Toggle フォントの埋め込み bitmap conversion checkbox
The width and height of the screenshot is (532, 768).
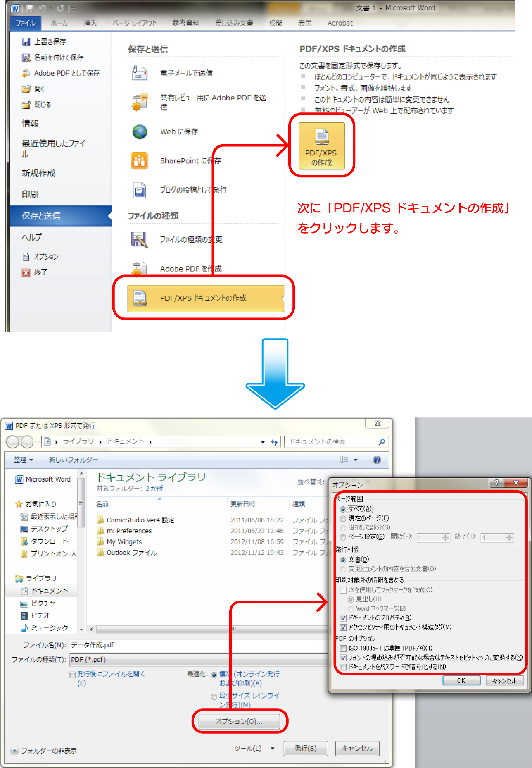(343, 658)
